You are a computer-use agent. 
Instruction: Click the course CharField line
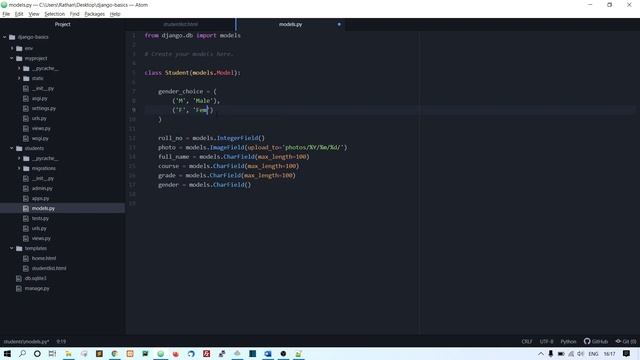click(x=229, y=166)
